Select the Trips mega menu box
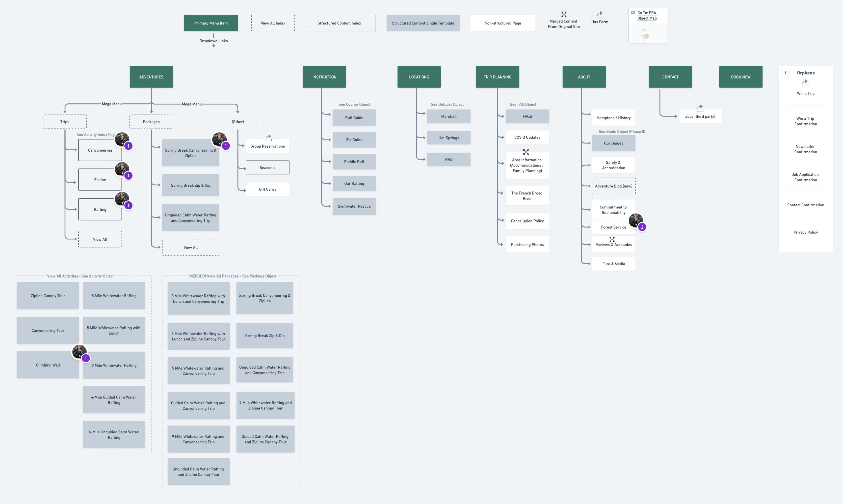Viewport: 843px width, 504px height. 65,122
